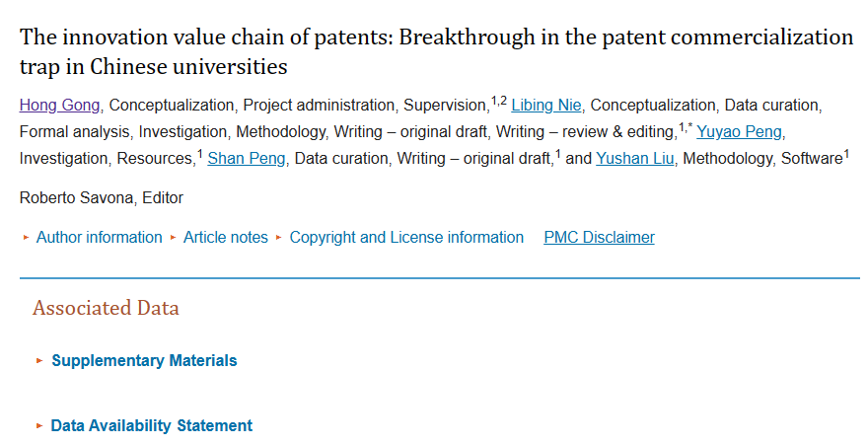Click orange triangle before Article notes
This screenshot has width=868, height=445.
click(x=174, y=238)
